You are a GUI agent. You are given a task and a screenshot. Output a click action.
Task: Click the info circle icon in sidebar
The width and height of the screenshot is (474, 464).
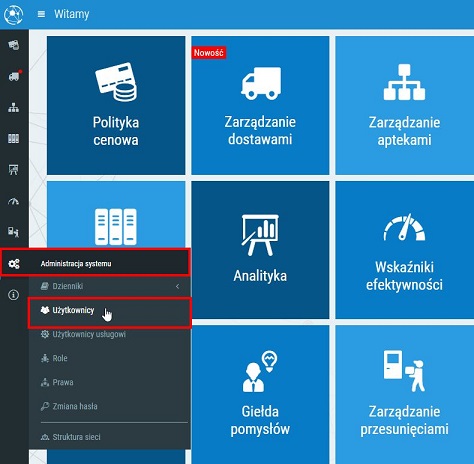point(13,295)
